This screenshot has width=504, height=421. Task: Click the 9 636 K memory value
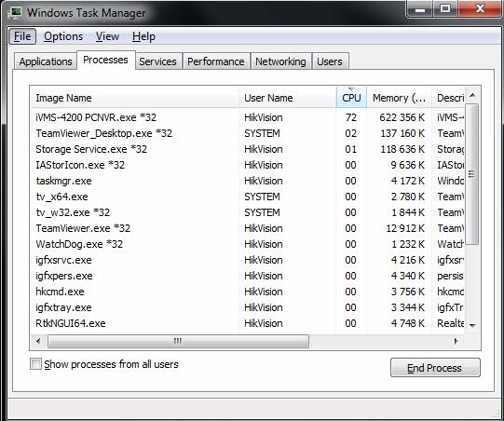click(x=408, y=165)
